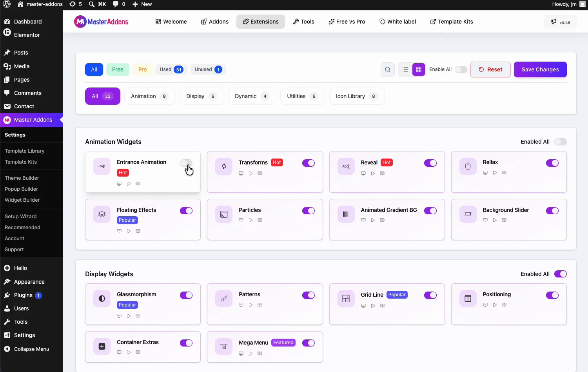Toggle Enabled All for Display Widgets
The image size is (588, 372).
point(560,274)
